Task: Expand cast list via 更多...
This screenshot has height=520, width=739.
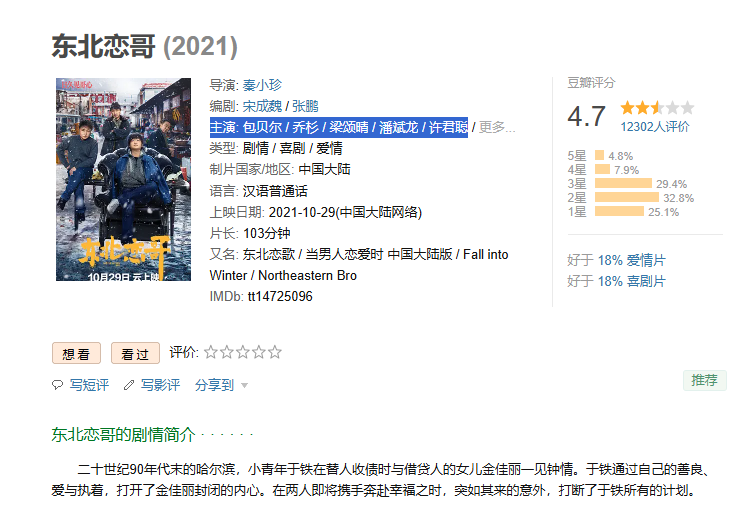Action: click(497, 127)
